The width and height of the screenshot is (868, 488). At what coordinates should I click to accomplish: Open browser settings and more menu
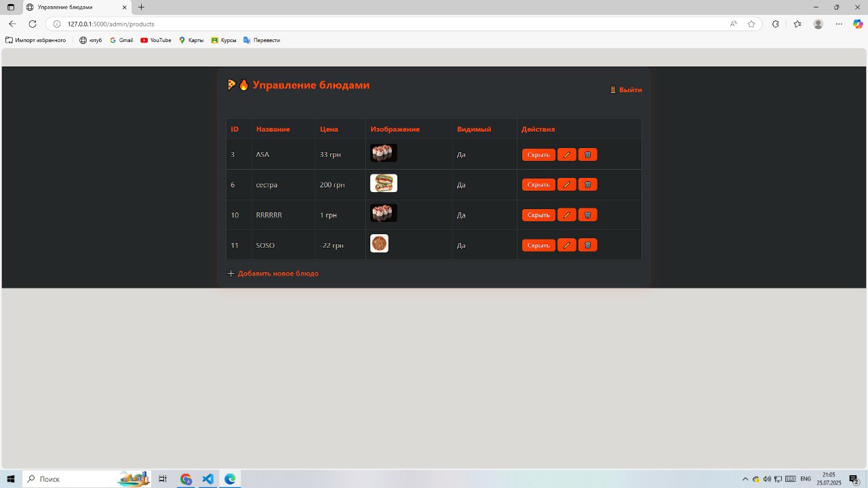(x=839, y=24)
